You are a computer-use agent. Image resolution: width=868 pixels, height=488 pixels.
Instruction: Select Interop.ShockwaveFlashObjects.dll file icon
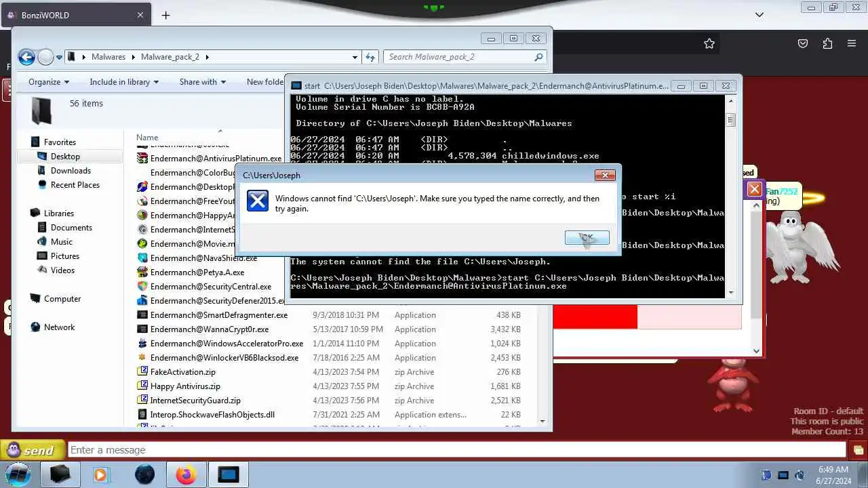142,414
